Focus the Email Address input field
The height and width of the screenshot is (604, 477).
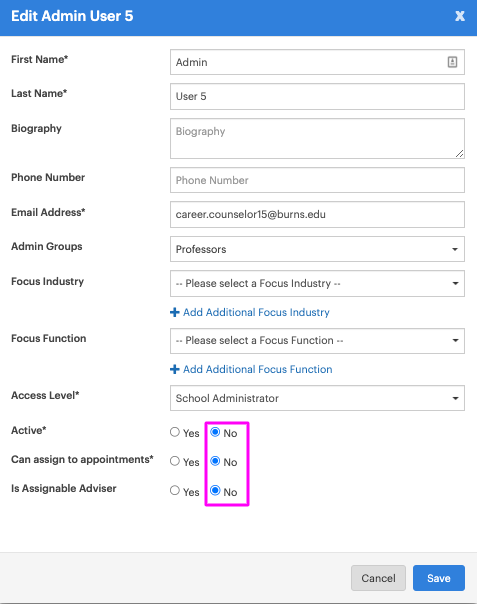[x=317, y=215]
